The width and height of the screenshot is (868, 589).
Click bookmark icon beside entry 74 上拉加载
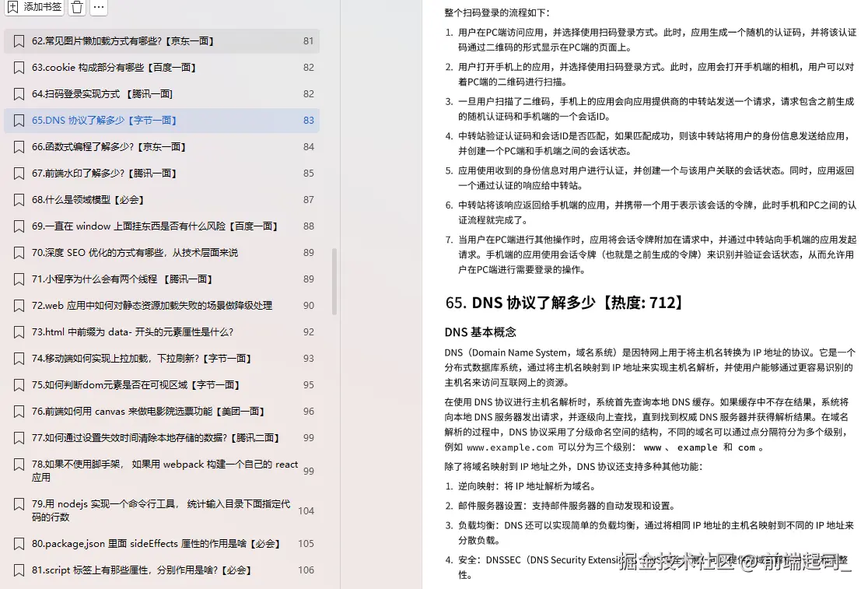(x=19, y=358)
